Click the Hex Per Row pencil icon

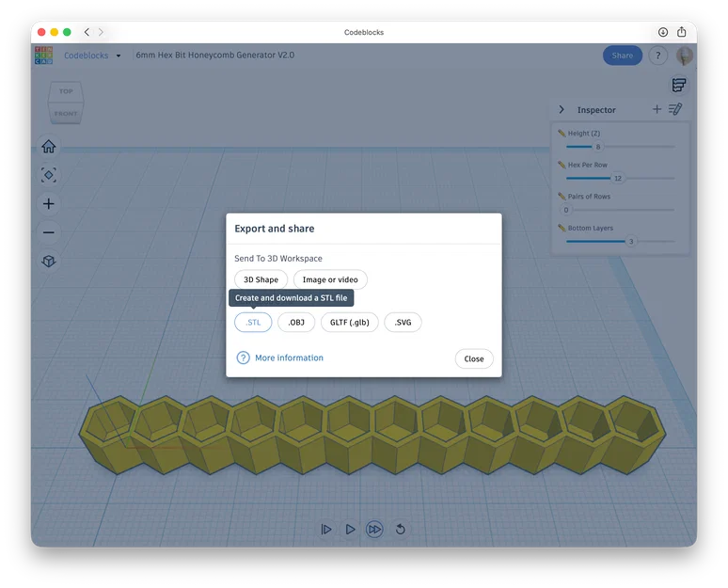(562, 165)
